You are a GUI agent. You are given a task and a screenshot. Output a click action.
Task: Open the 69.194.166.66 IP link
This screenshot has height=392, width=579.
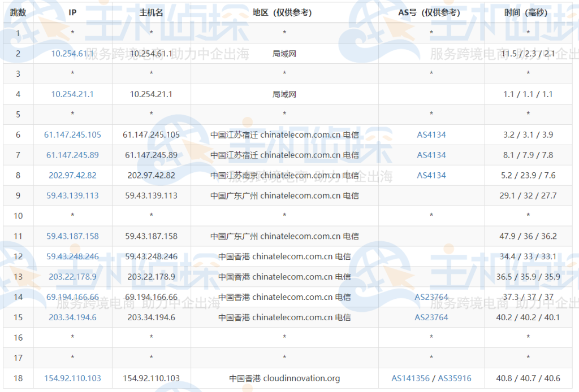(72, 297)
